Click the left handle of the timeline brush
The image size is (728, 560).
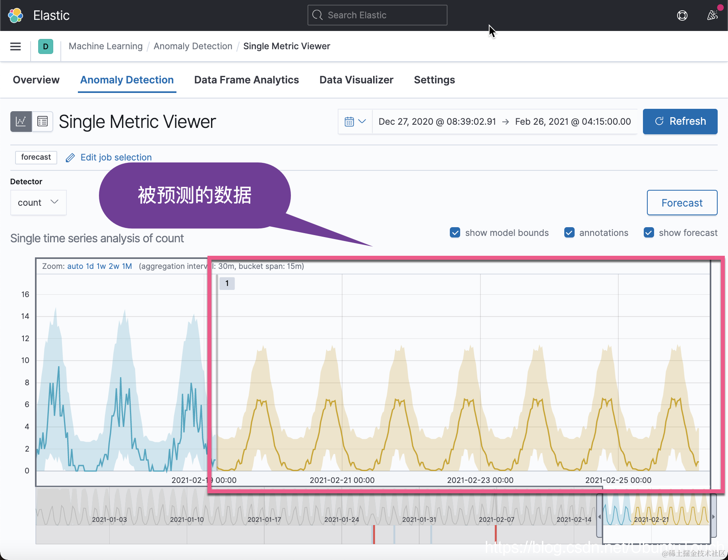click(600, 516)
